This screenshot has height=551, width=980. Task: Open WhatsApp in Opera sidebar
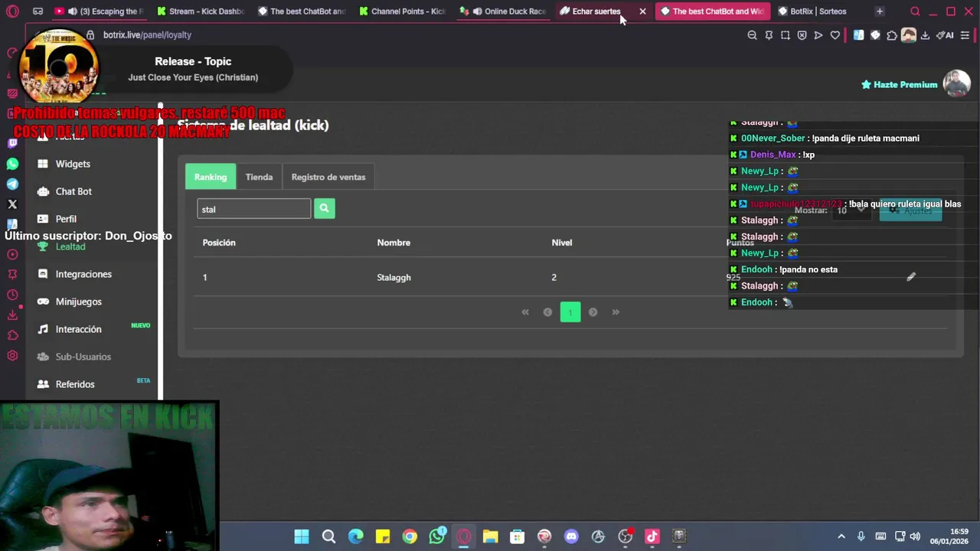click(x=12, y=164)
